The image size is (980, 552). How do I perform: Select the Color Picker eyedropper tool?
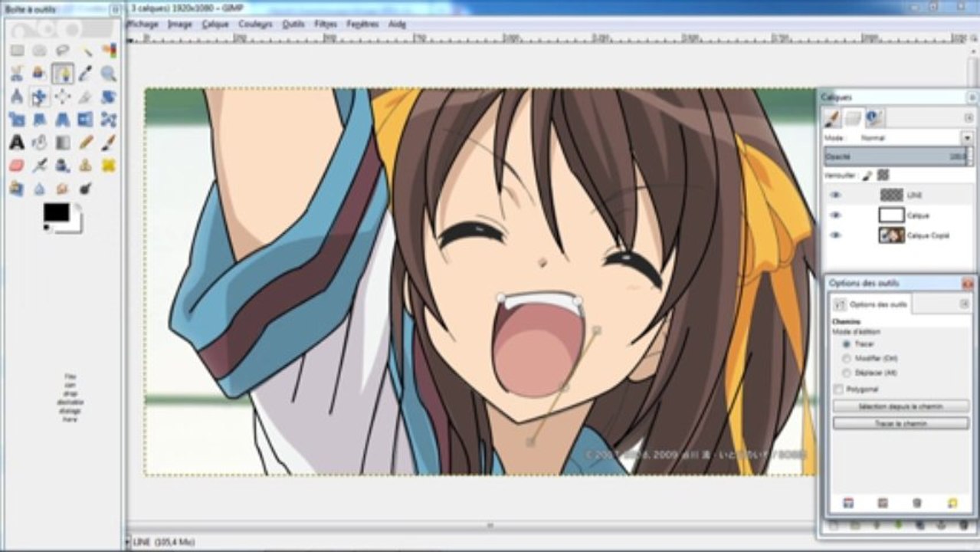[86, 74]
